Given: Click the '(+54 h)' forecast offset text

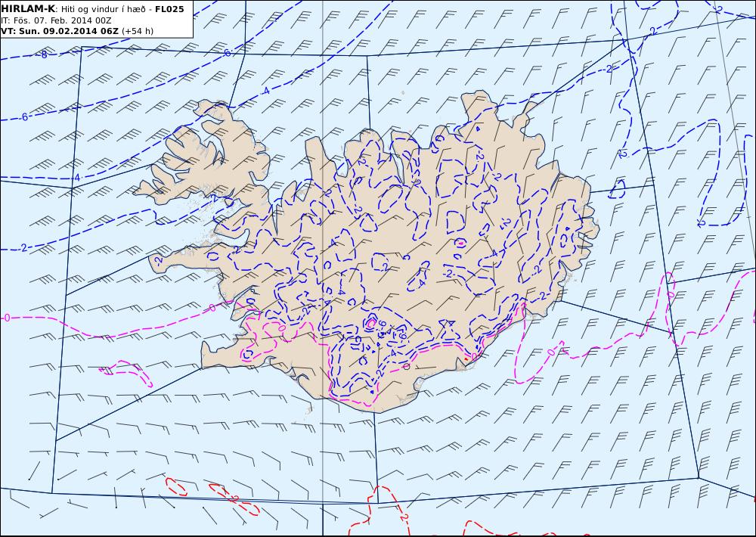Looking at the screenshot, I should point(138,31).
